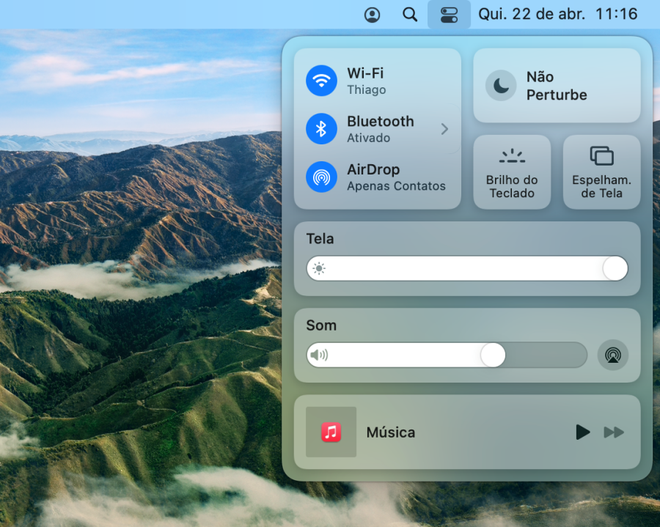Click the Som volume slider knob

pyautogui.click(x=493, y=355)
